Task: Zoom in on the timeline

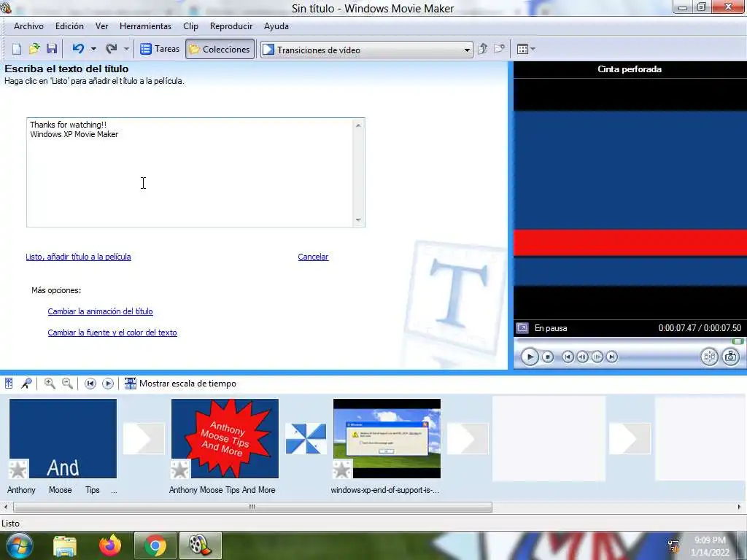Action: point(50,384)
